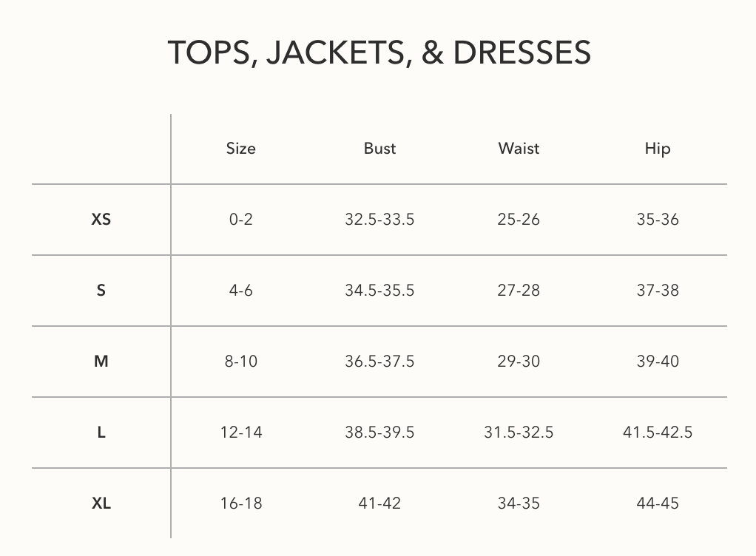
Task: Select the Hip column header
Action: [x=657, y=149]
